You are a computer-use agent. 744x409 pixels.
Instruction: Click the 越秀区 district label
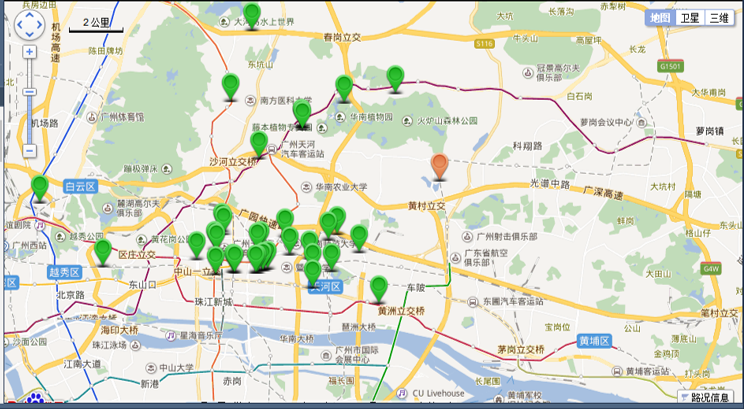[61, 271]
